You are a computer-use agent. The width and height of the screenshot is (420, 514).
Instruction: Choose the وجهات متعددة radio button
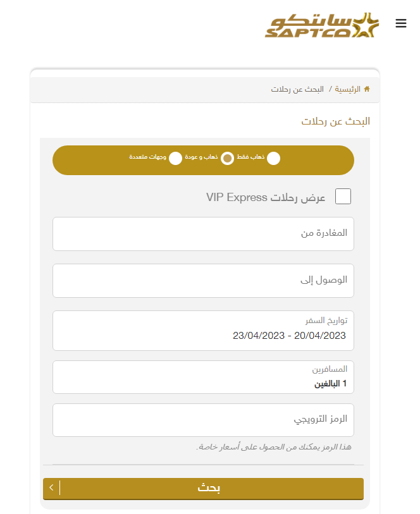click(175, 159)
